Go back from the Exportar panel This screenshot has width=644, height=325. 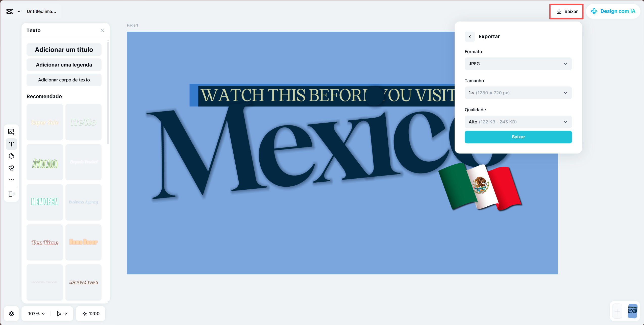[x=469, y=36]
